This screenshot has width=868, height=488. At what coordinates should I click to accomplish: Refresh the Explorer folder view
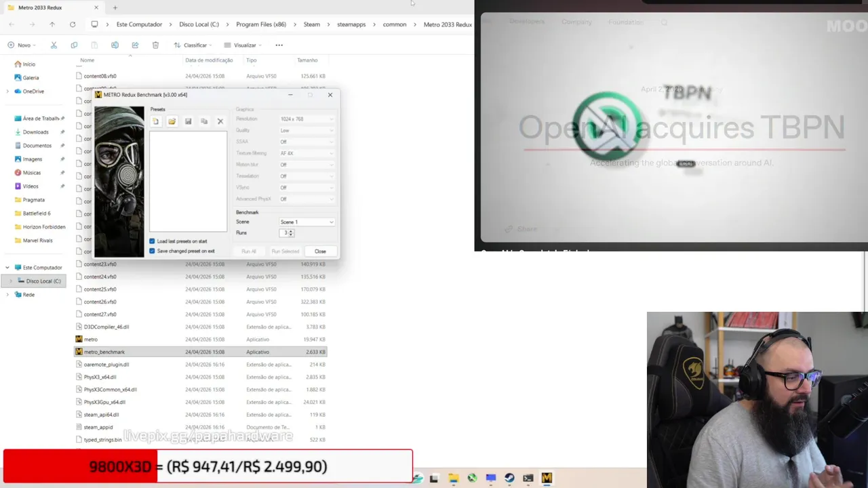click(x=73, y=24)
